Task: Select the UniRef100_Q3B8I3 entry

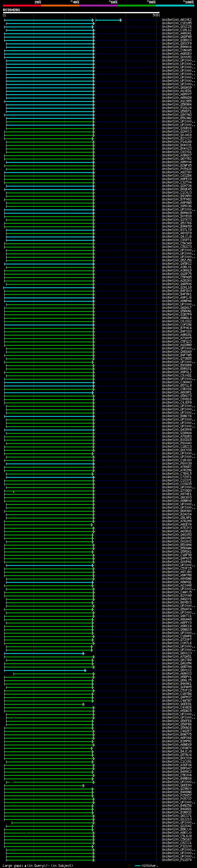Action: [177, 40]
